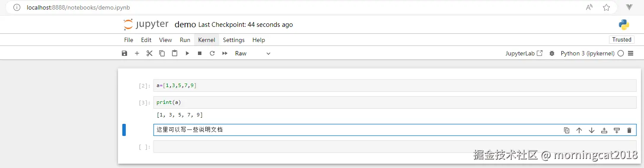View site information via the info icon
Viewport: 644px width, 168px height.
[17, 7]
